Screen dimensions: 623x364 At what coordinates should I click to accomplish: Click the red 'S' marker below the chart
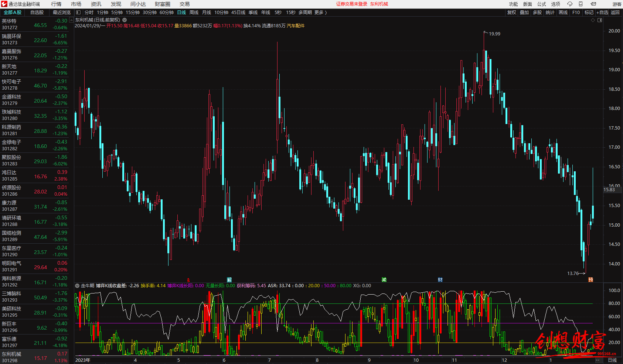pyautogui.click(x=188, y=280)
